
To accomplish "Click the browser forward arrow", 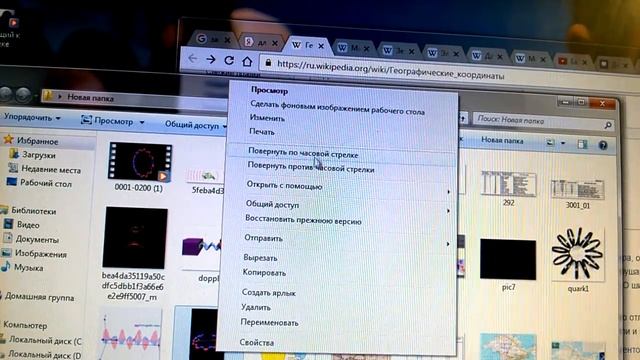I will pos(211,60).
